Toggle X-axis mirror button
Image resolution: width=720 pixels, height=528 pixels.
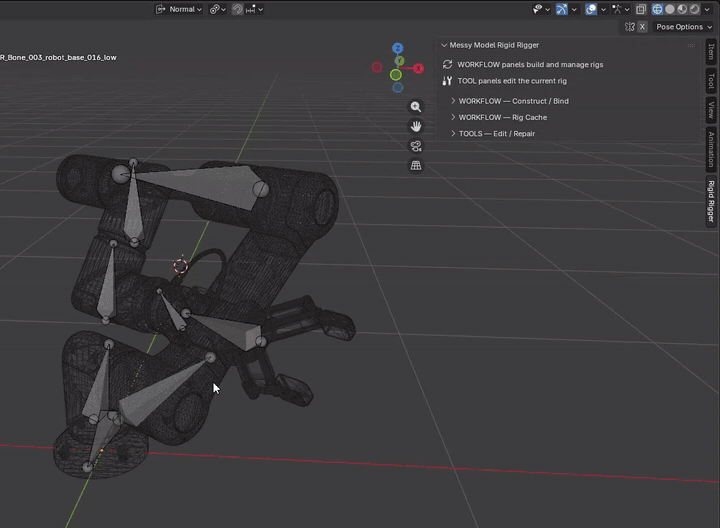click(x=642, y=27)
